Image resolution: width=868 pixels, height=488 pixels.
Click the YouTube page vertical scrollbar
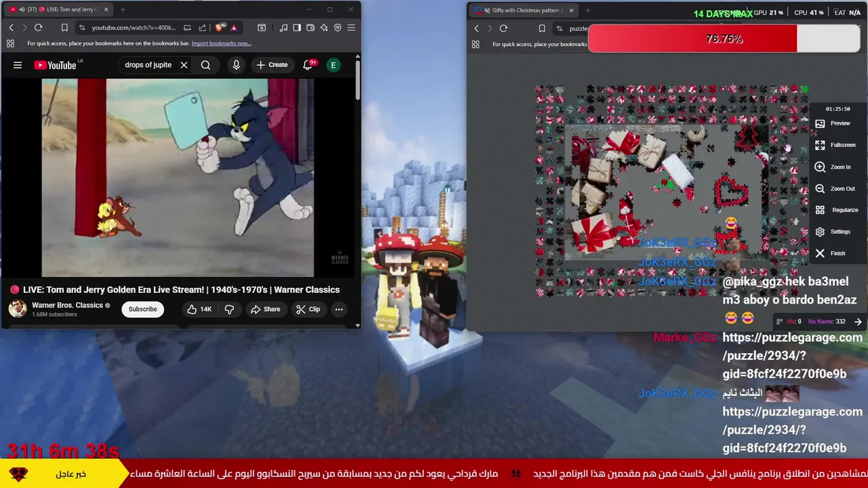click(358, 81)
